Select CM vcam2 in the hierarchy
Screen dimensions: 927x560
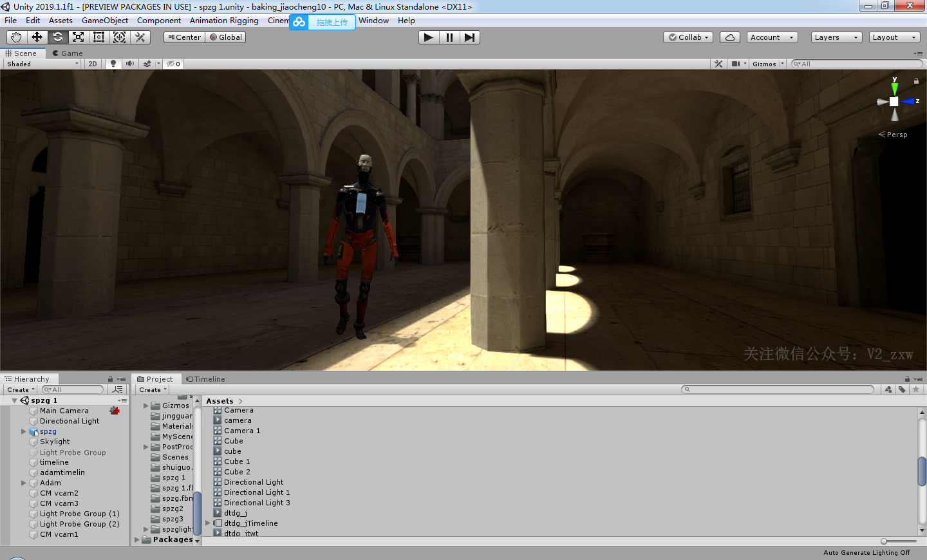click(59, 493)
